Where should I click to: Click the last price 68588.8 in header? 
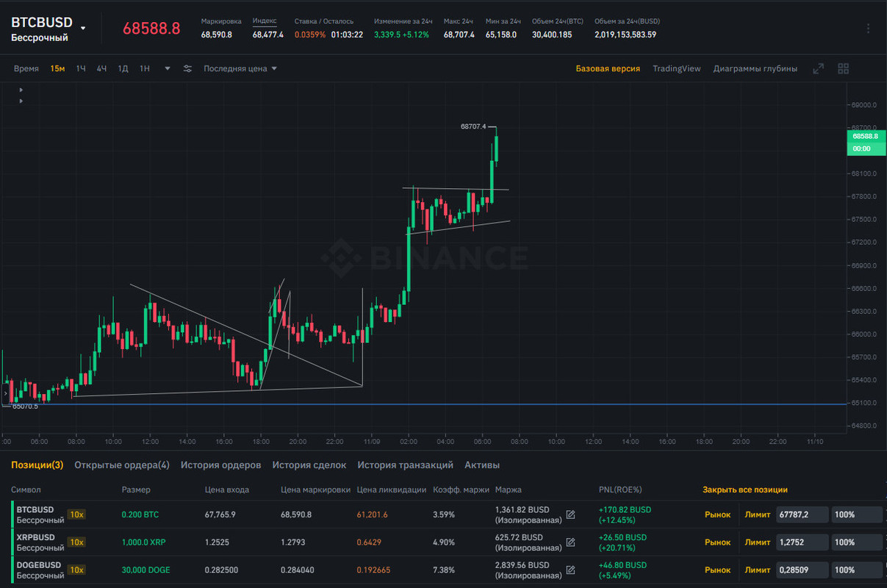coord(151,29)
